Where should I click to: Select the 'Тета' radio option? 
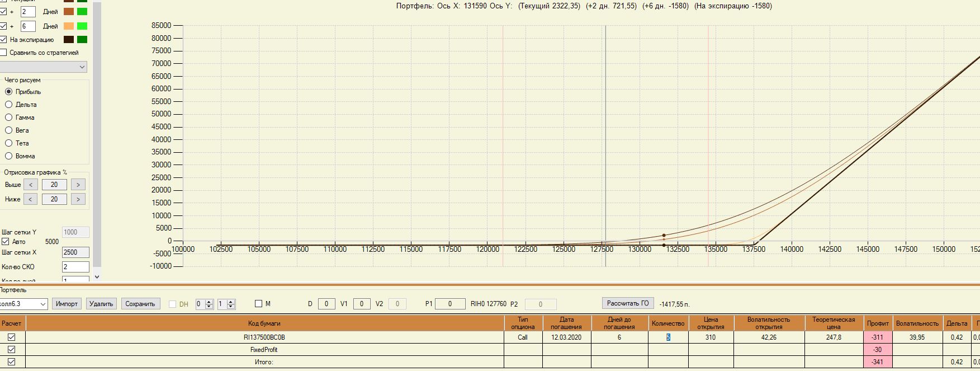[x=8, y=143]
